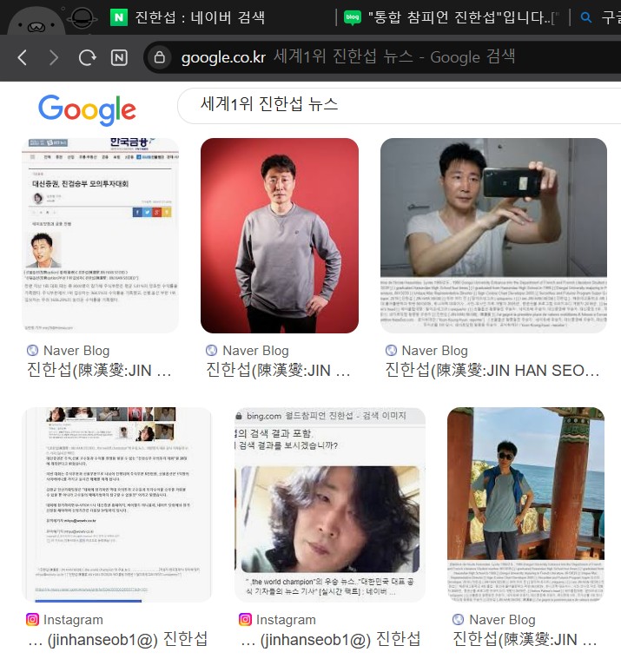Screen dimensions: 621x672
Task: Open the mirror selfie with phone thumbnail
Action: point(493,235)
